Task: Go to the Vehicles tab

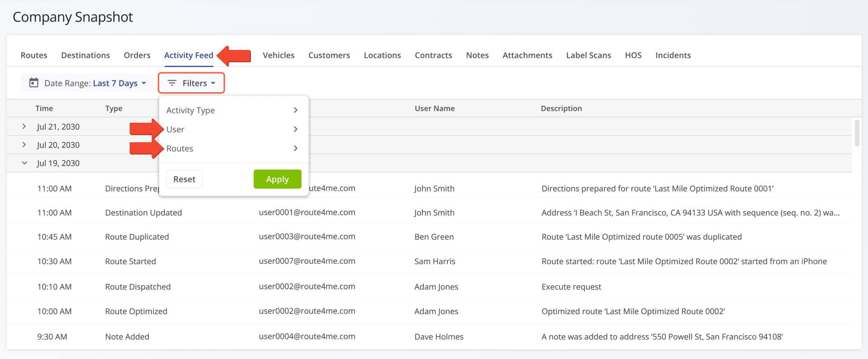Action: point(278,55)
